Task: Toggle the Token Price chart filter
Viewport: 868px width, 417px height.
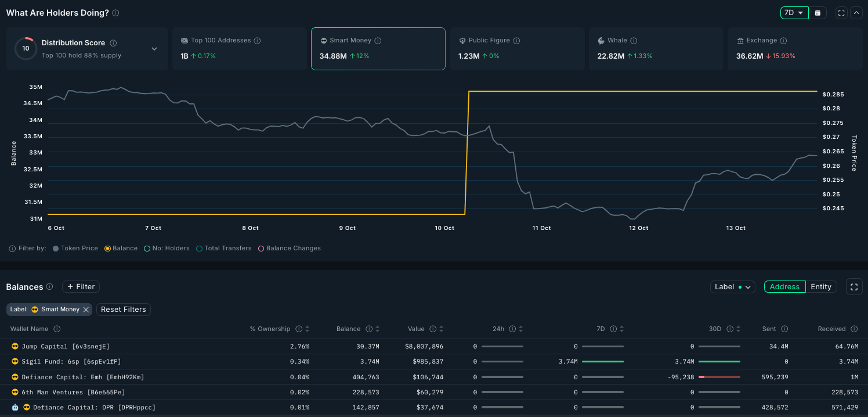Action: pyautogui.click(x=75, y=248)
